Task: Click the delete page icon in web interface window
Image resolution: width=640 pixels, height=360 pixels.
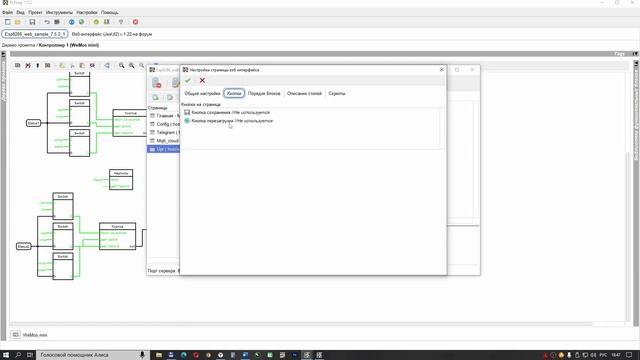Action: (157, 83)
